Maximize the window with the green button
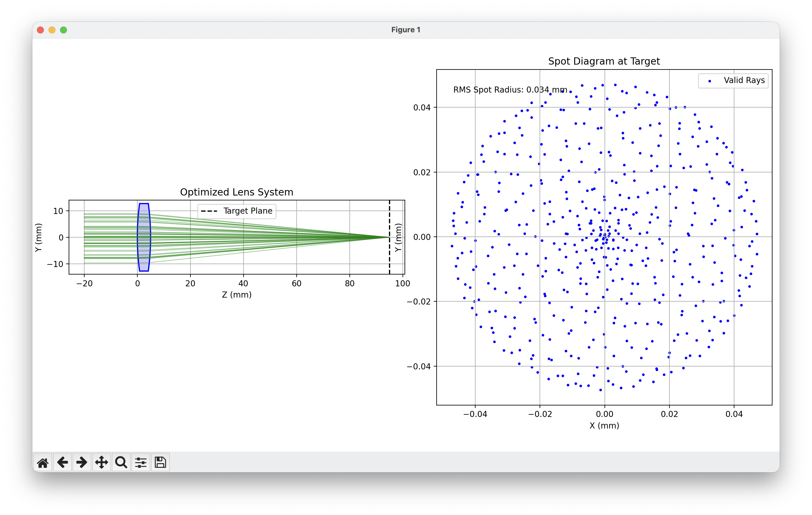Image resolution: width=812 pixels, height=515 pixels. tap(63, 30)
